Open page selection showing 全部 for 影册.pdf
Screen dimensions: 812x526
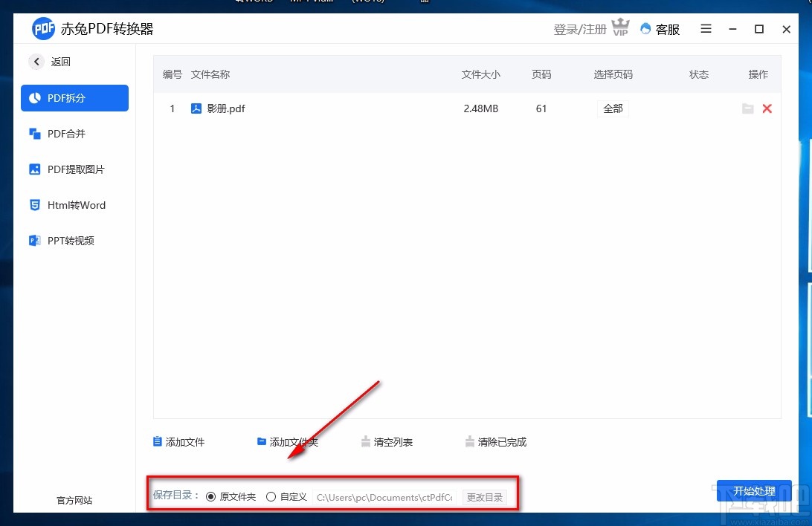click(x=612, y=108)
